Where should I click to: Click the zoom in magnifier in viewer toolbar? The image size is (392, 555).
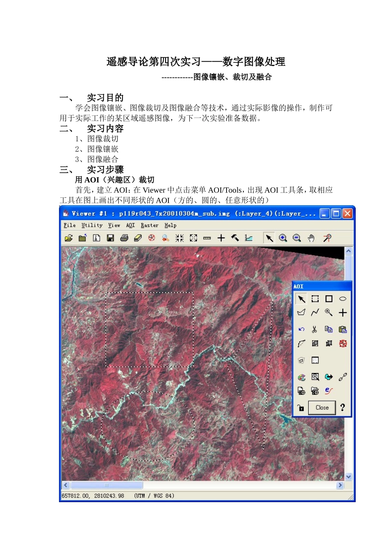click(283, 238)
